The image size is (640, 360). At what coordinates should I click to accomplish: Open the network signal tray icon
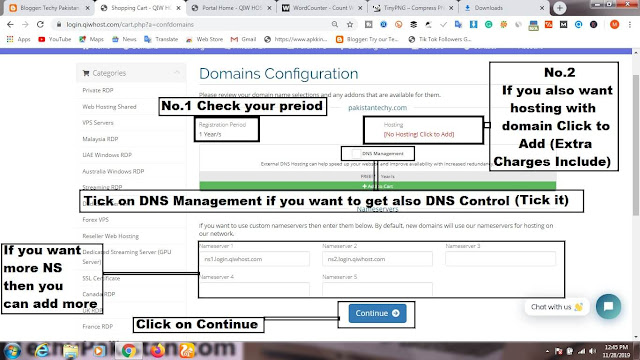click(x=581, y=351)
